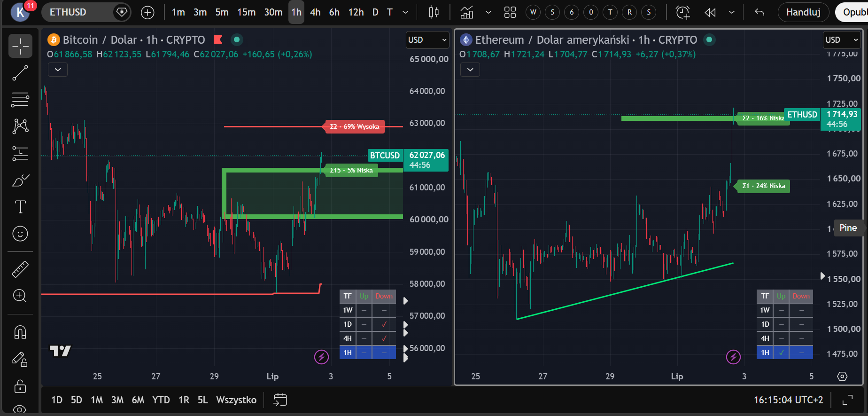This screenshot has width=868, height=416.
Task: Toggle stay in drawing mode
Action: pyautogui.click(x=20, y=360)
